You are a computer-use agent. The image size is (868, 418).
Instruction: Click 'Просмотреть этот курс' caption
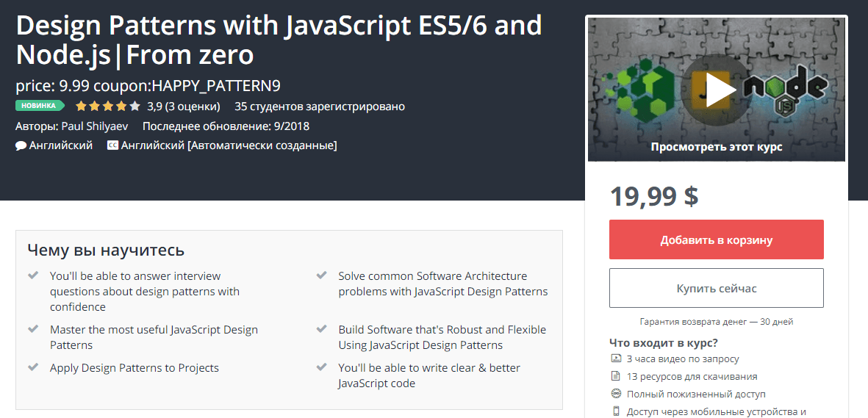pyautogui.click(x=717, y=147)
